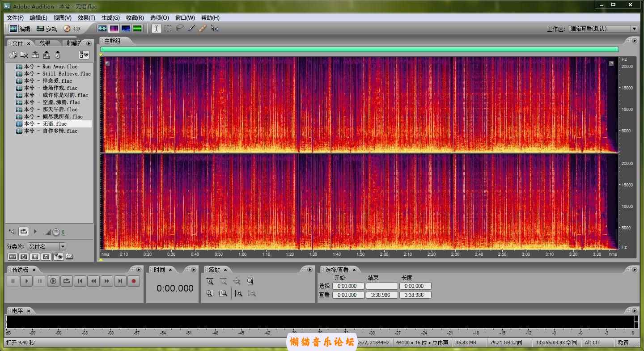Open the 传送器 panel flyout menu

140,270
